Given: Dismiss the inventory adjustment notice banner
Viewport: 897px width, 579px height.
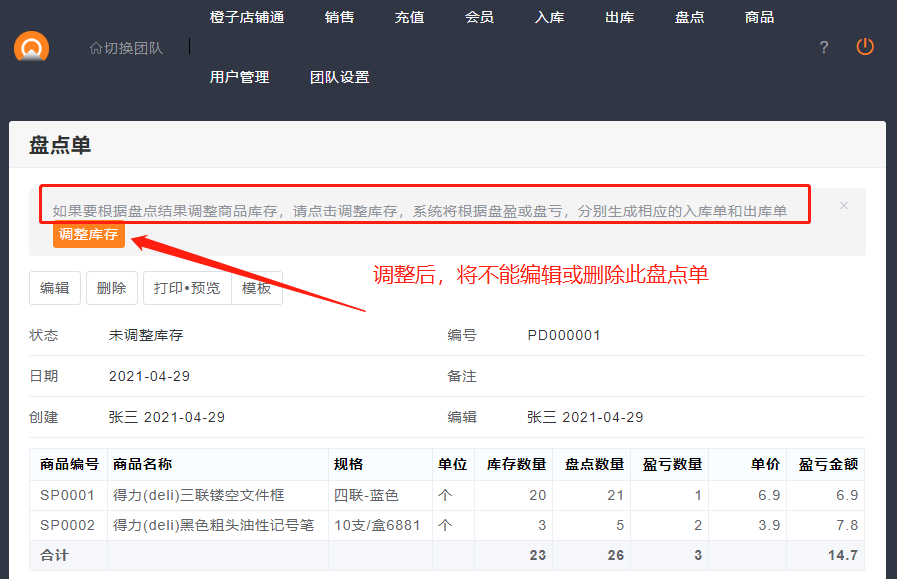Looking at the screenshot, I should click(844, 205).
